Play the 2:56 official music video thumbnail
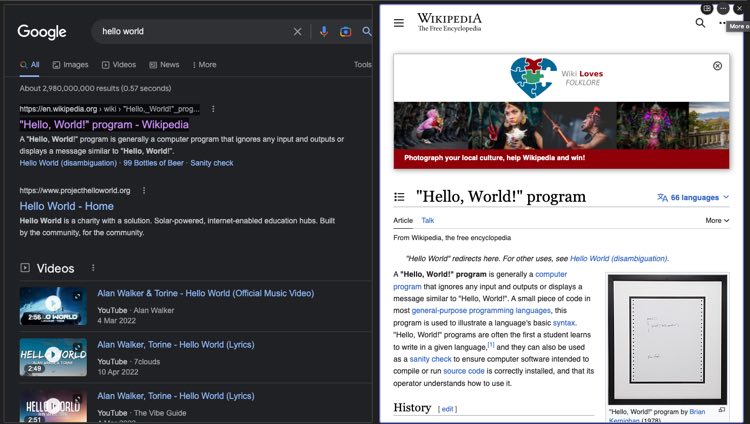This screenshot has width=750, height=424. [53, 306]
